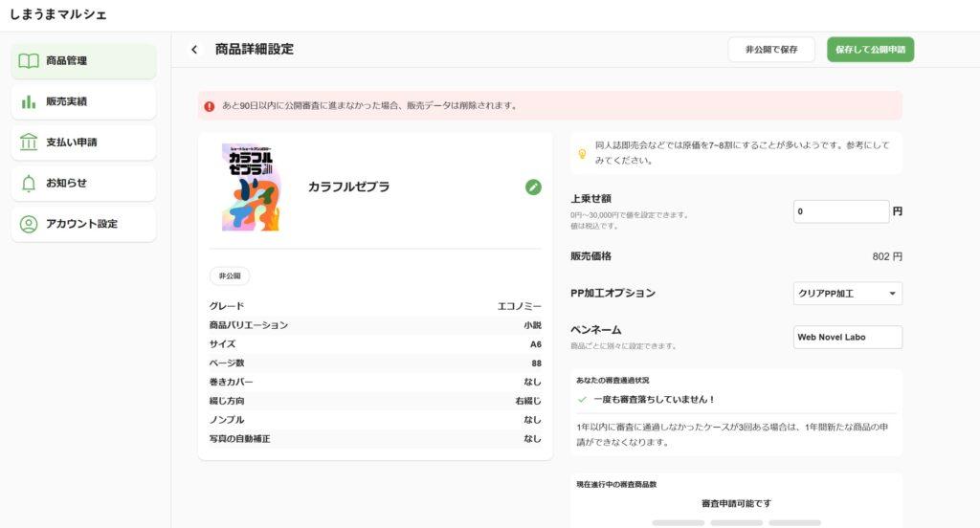
Task: Click the あなたの審査通過状況 heading
Action: tap(612, 380)
